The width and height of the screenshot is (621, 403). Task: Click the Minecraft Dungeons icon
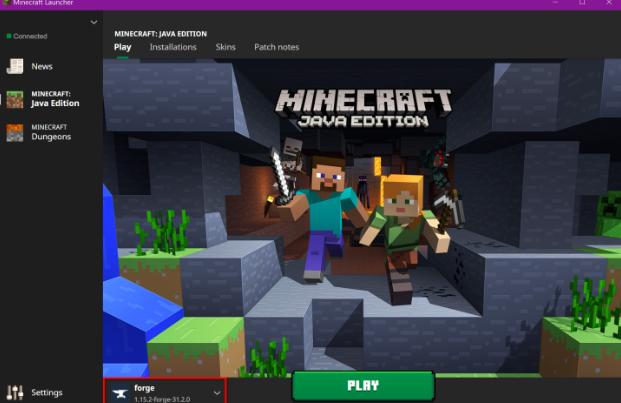click(x=15, y=133)
